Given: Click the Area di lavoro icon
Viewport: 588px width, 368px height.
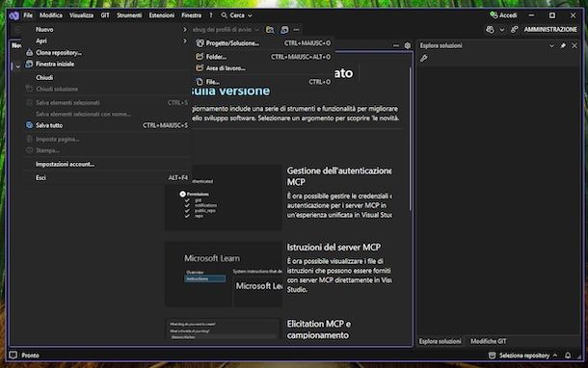Looking at the screenshot, I should 200,68.
